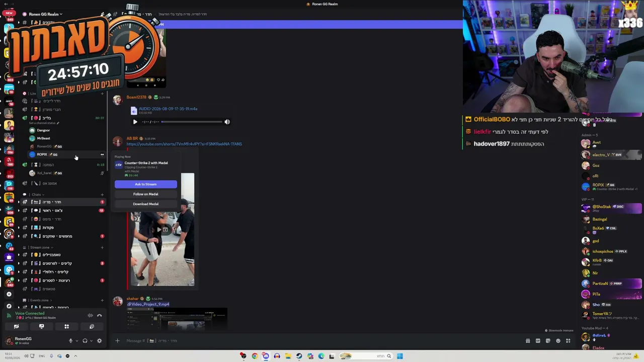Expand microphone input options arrow
The image size is (644, 362).
tap(77, 341)
